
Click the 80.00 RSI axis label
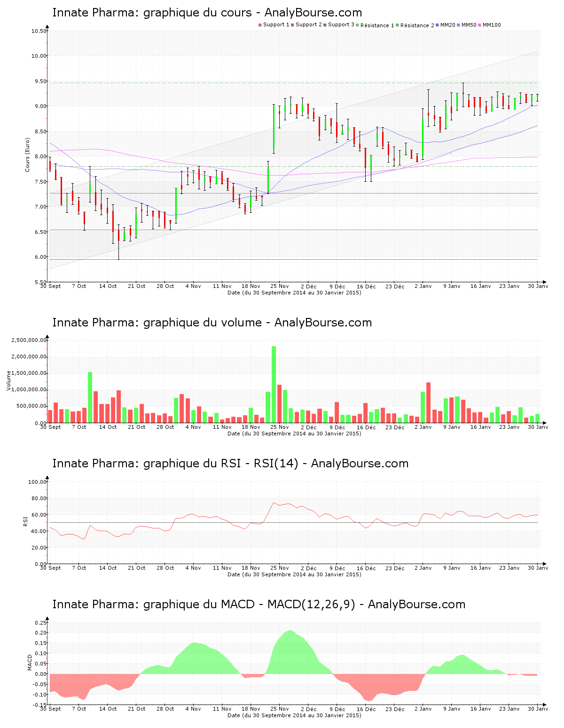pos(39,498)
